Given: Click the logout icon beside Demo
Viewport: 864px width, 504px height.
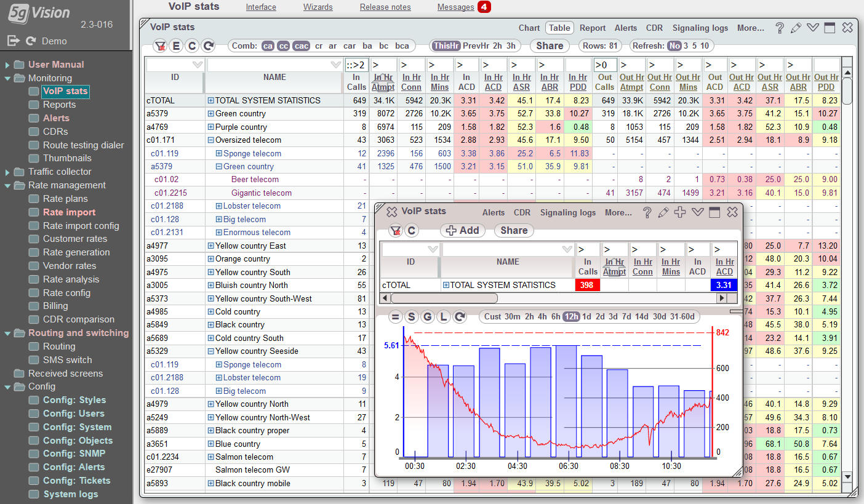Looking at the screenshot, I should coord(14,41).
